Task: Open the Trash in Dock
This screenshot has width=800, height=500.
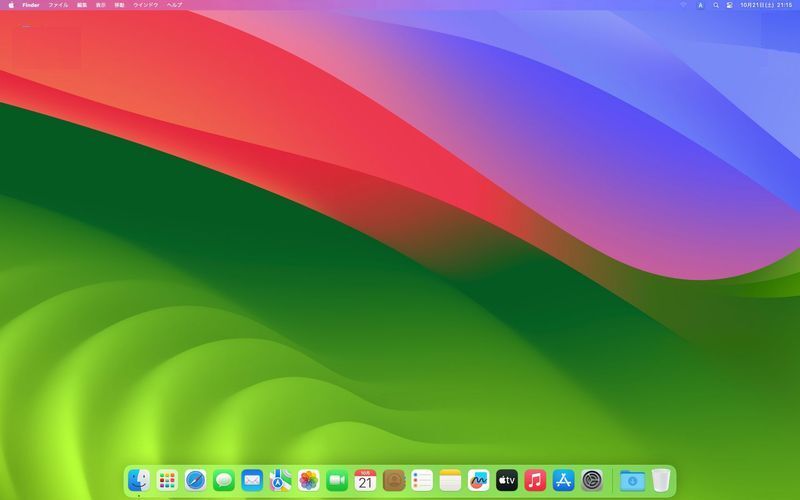Action: pyautogui.click(x=661, y=481)
